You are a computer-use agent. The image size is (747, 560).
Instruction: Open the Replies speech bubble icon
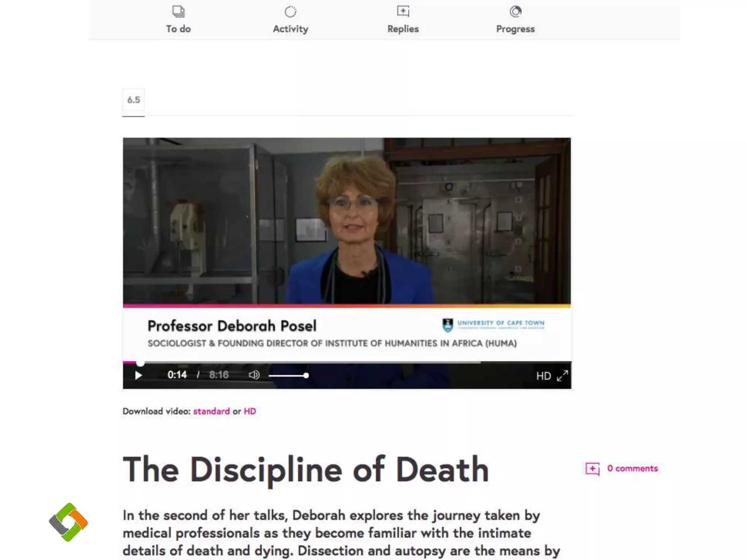point(403,11)
